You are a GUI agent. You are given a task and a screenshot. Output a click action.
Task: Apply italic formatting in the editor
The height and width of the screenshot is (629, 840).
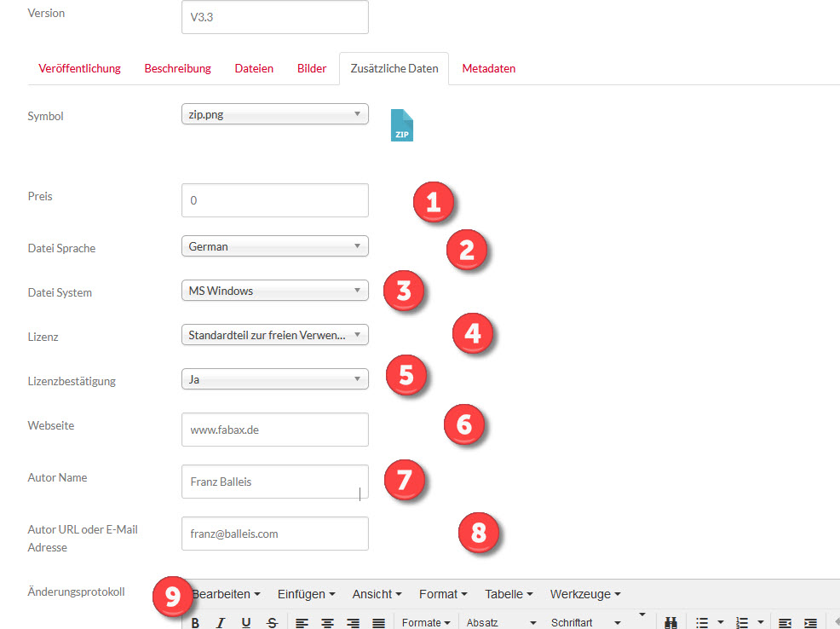click(x=220, y=622)
